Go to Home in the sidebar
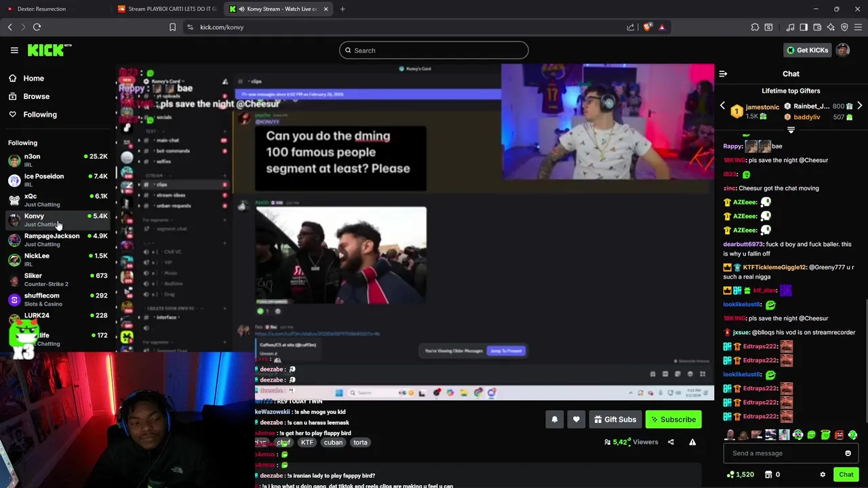Viewport: 868px width, 488px height. pos(33,78)
